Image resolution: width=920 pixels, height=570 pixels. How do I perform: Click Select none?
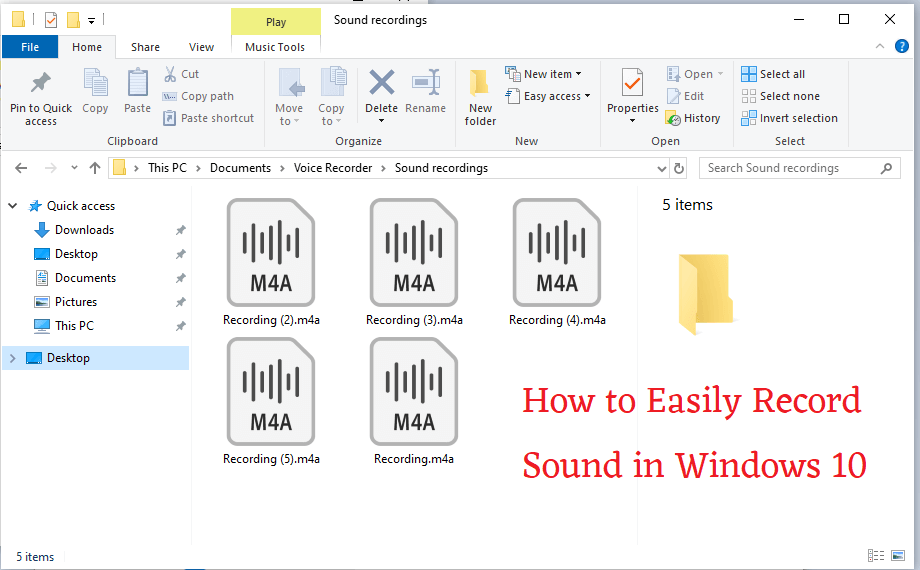[780, 96]
